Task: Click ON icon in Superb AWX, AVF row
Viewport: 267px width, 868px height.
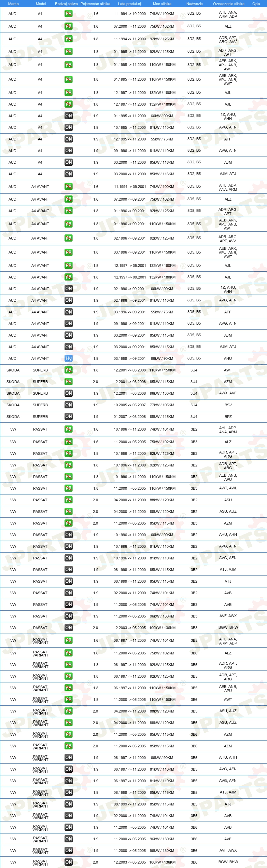Action: pyautogui.click(x=69, y=393)
